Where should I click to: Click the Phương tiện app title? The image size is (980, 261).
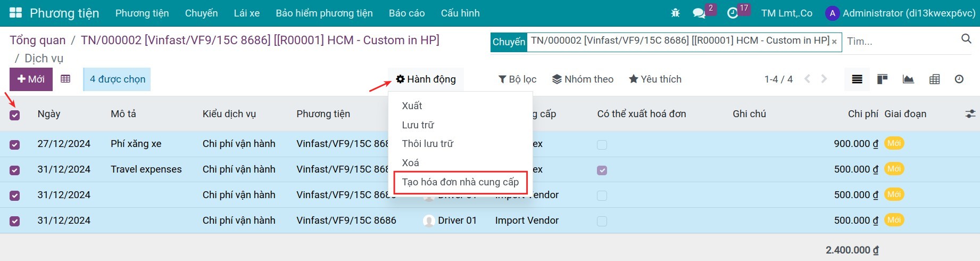click(64, 13)
